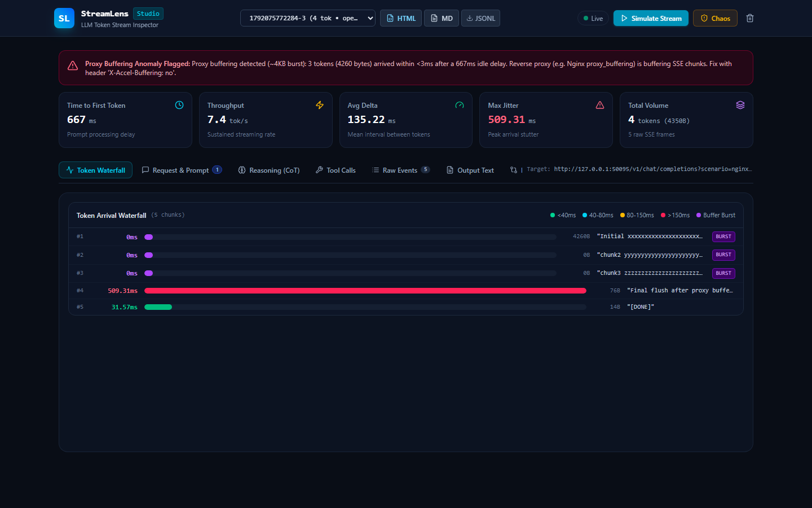The image size is (812, 508).
Task: Export the session as MD
Action: click(x=442, y=18)
